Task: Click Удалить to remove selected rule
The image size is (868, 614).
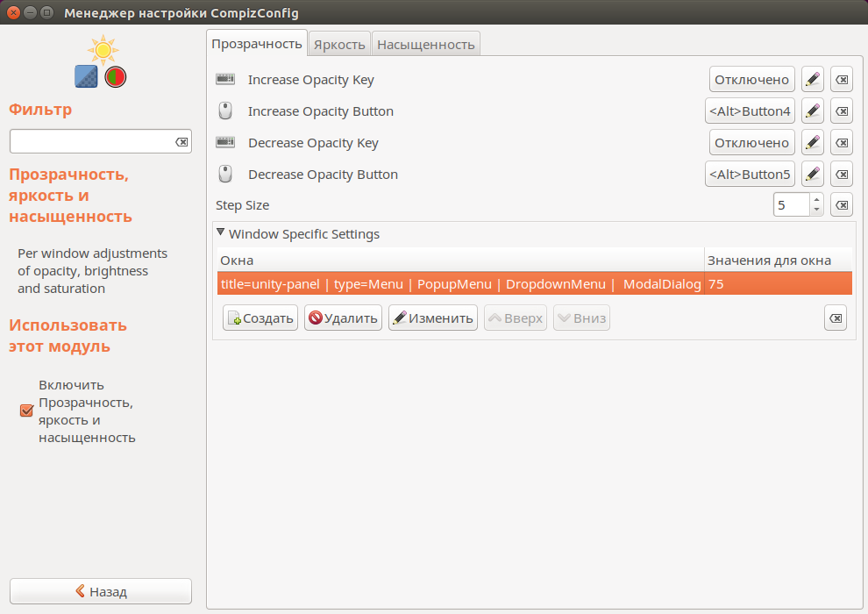Action: tap(343, 318)
